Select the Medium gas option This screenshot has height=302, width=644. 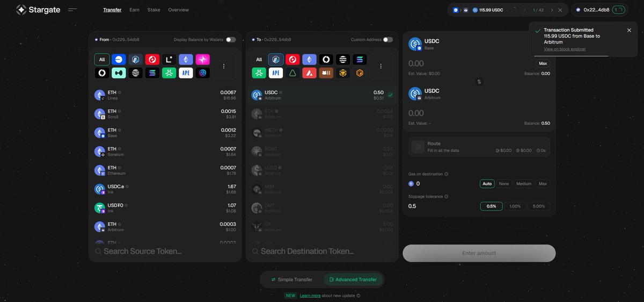click(x=524, y=184)
